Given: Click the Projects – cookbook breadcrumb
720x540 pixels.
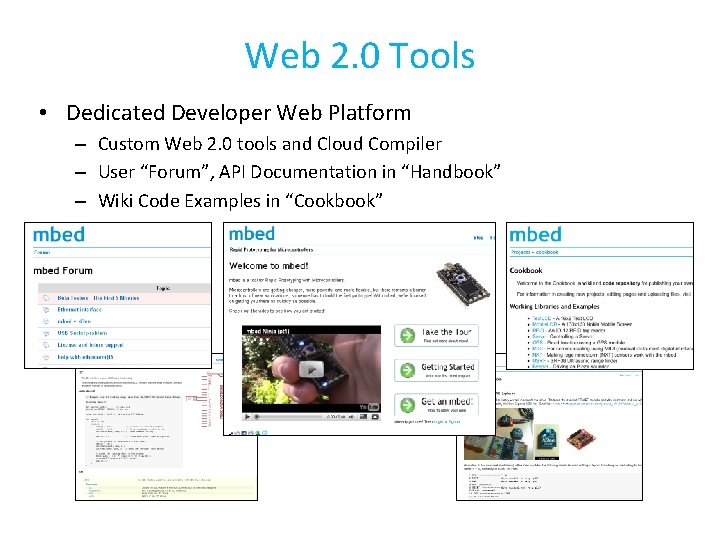Looking at the screenshot, I should click(534, 252).
